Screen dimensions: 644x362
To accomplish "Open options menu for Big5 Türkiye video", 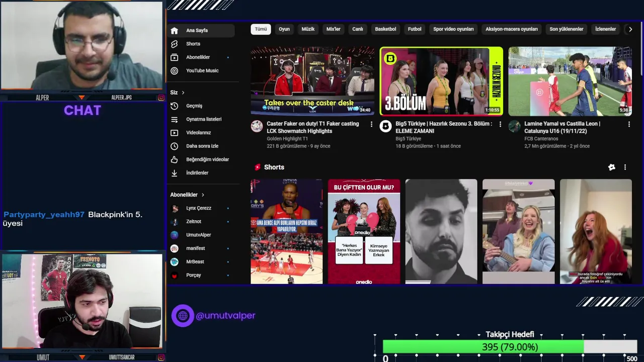I will tap(500, 124).
